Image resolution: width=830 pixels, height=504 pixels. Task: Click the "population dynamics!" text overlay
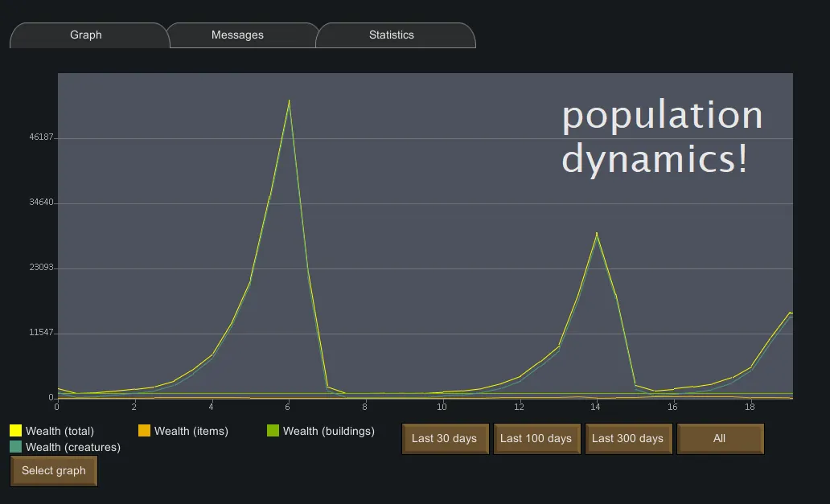pos(661,137)
